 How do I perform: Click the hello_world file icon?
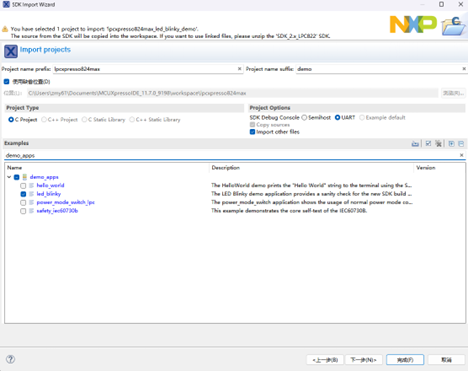[x=31, y=185]
